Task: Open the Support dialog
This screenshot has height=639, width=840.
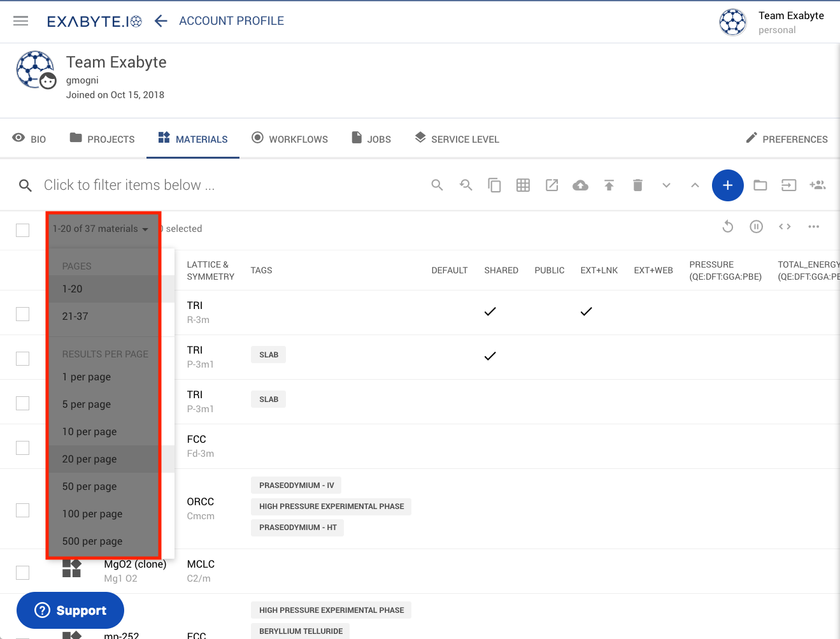Action: coord(70,610)
